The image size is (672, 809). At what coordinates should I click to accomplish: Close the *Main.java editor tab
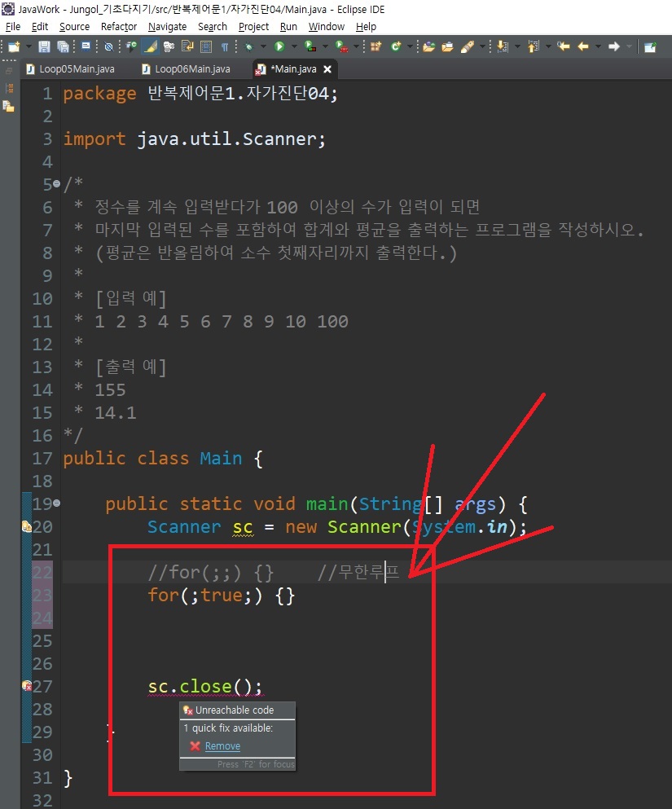pos(327,69)
